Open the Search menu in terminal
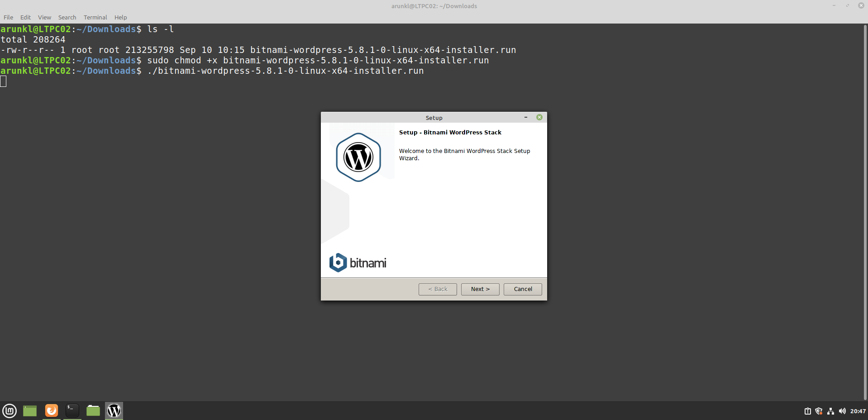The image size is (868, 420). point(67,17)
